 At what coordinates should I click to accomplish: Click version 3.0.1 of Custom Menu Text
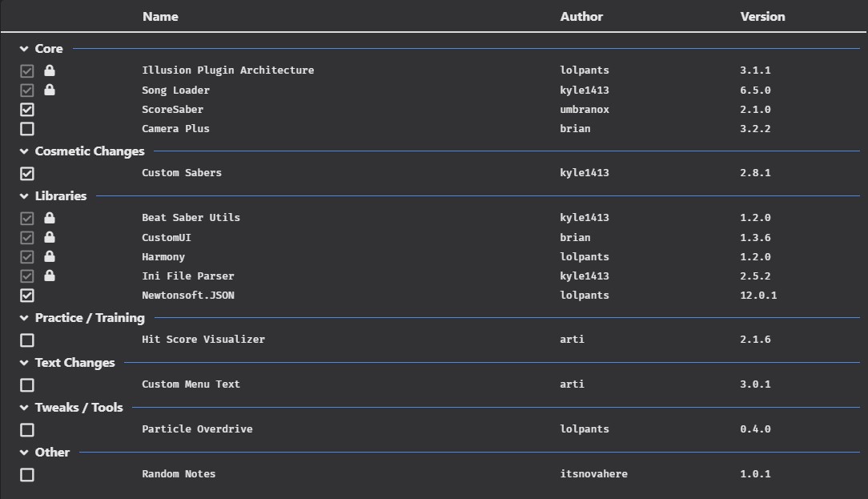pyautogui.click(x=755, y=384)
